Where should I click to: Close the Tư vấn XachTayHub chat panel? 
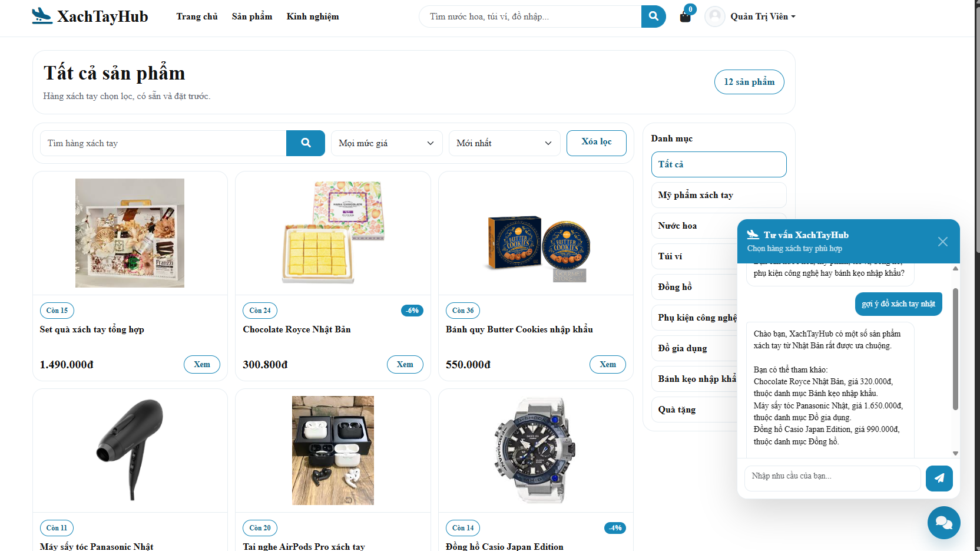tap(943, 242)
